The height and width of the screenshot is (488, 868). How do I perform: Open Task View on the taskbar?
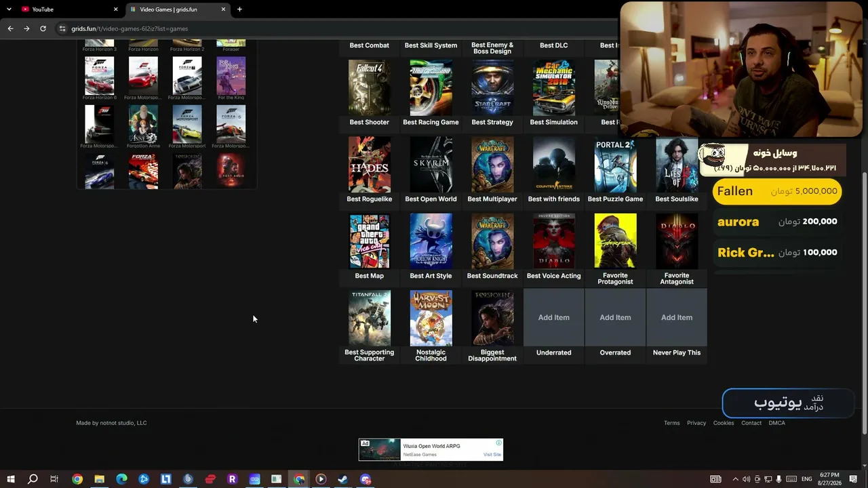54,479
